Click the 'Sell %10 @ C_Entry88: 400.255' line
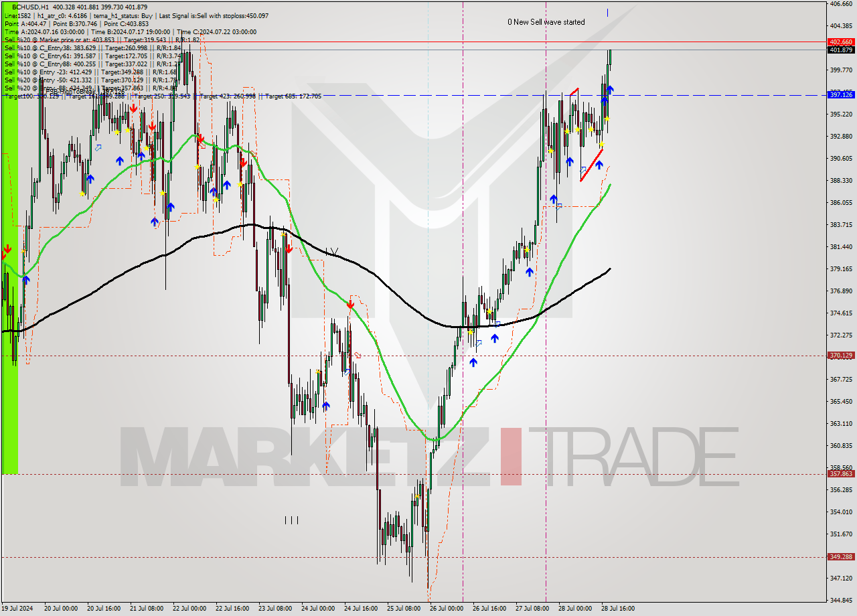 pyautogui.click(x=50, y=64)
